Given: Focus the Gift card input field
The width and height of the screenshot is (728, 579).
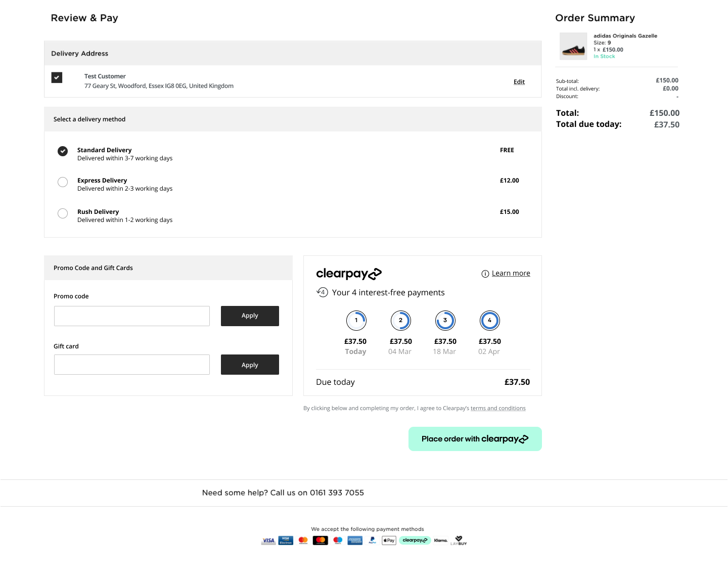Looking at the screenshot, I should [x=132, y=365].
